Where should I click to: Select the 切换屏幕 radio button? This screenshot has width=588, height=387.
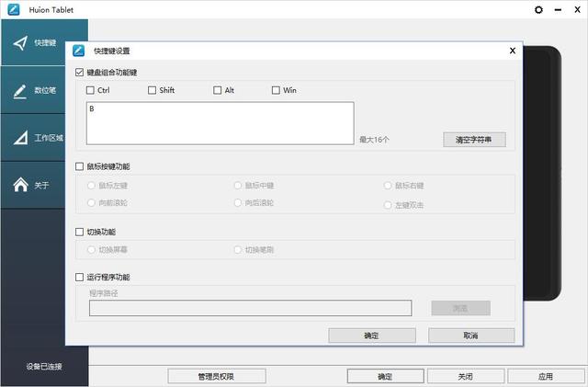click(91, 250)
